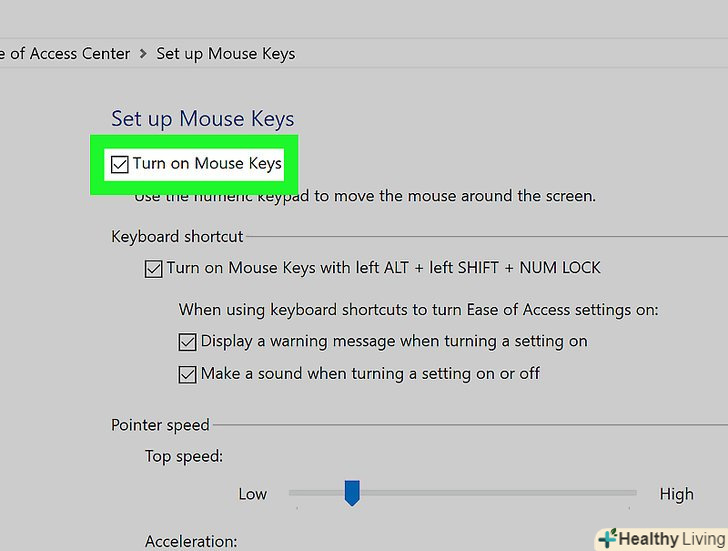Uncheck the left ALT + left SHIFT + NUM LOCK shortcut
Screen dimensions: 728x551
point(154,269)
